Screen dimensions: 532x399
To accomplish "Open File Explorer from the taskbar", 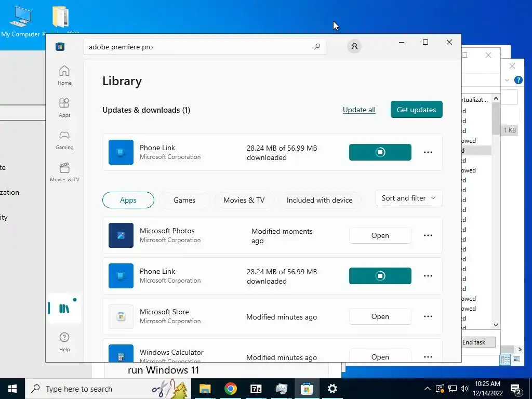I will (205, 389).
